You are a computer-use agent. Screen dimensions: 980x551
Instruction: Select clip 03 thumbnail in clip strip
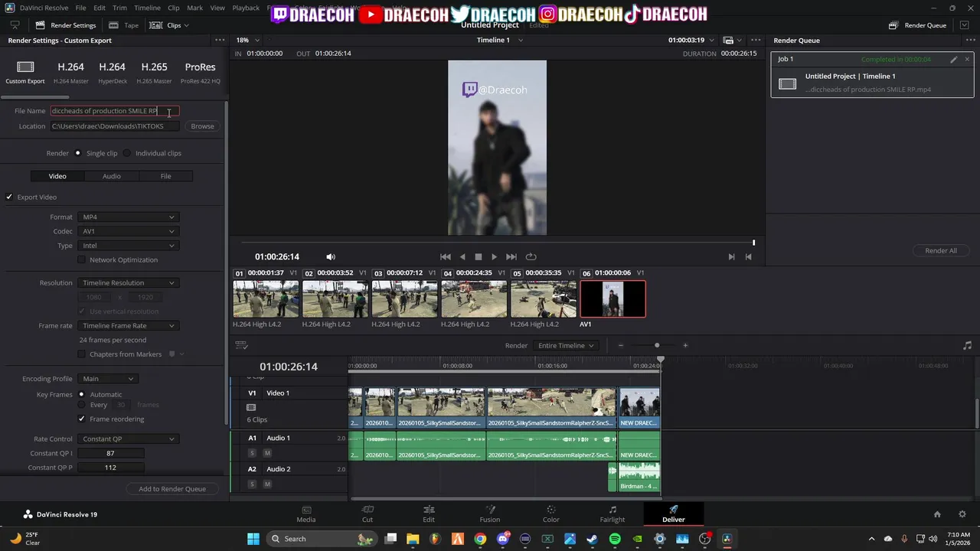click(404, 299)
